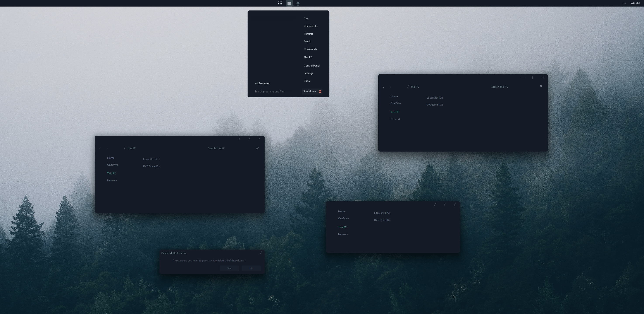Image resolution: width=644 pixels, height=314 pixels.
Task: Click Shut down button in start menu
Action: coord(309,91)
